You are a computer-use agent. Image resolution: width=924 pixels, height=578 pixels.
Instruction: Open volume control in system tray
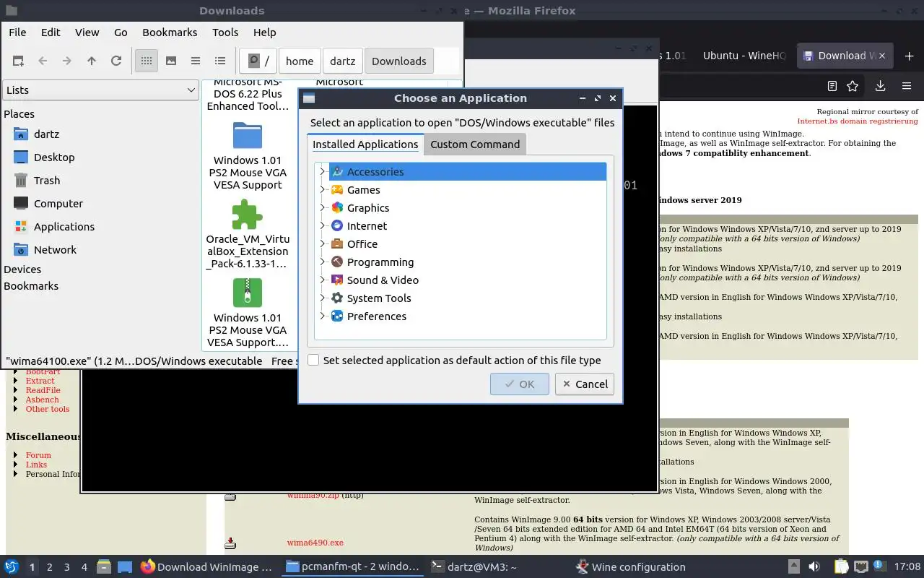coord(814,567)
